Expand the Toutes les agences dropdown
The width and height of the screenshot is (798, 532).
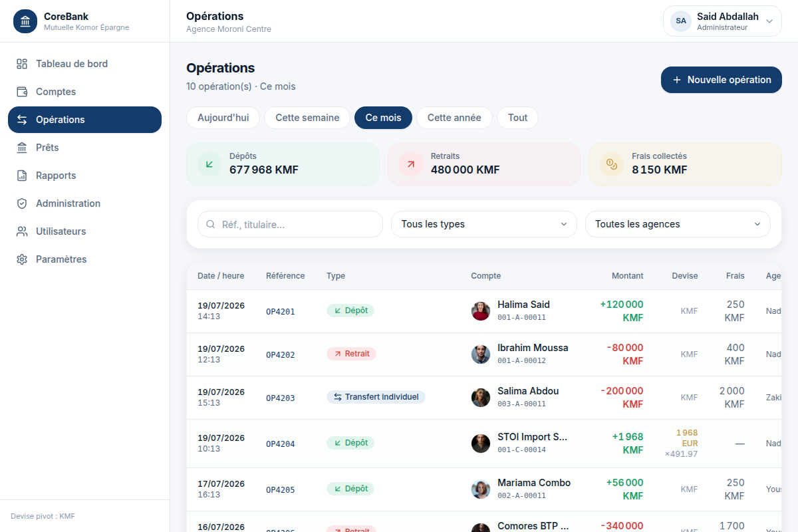(x=678, y=224)
